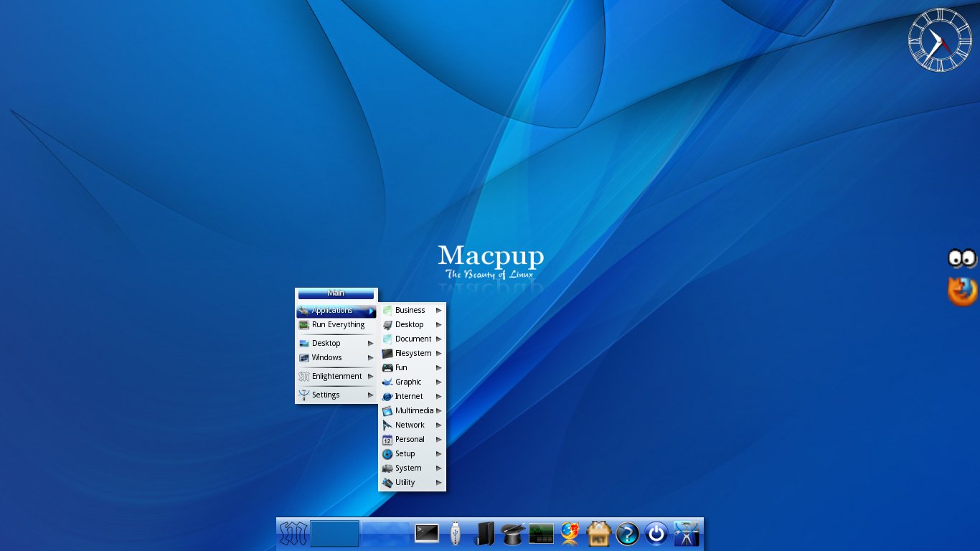
Task: Open the Utility applications category
Action: click(413, 483)
